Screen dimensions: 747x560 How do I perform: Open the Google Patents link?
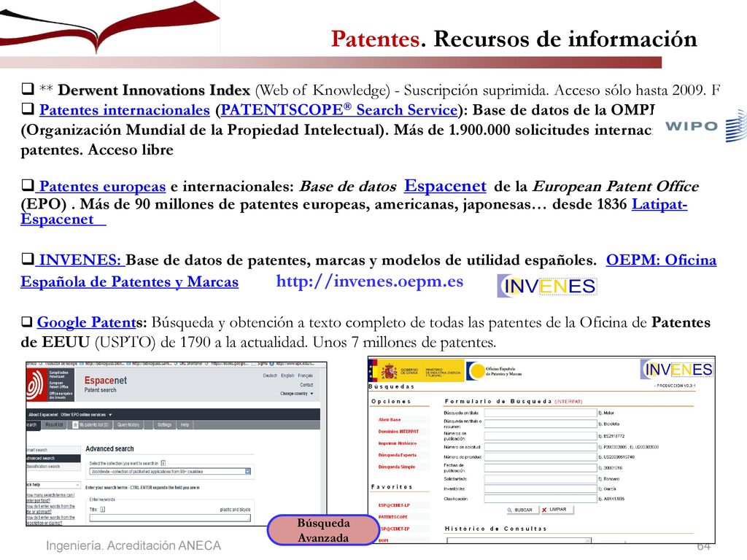pyautogui.click(x=87, y=322)
